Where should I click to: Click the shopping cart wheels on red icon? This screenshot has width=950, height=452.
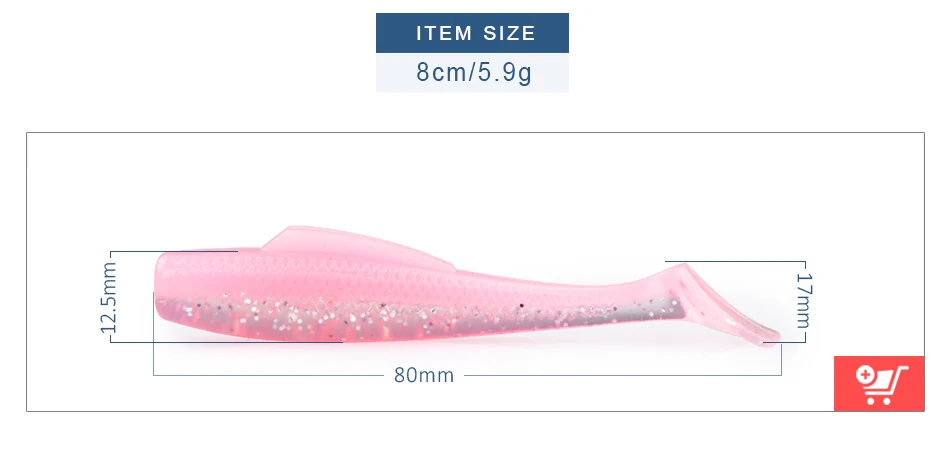pyautogui.click(x=878, y=401)
